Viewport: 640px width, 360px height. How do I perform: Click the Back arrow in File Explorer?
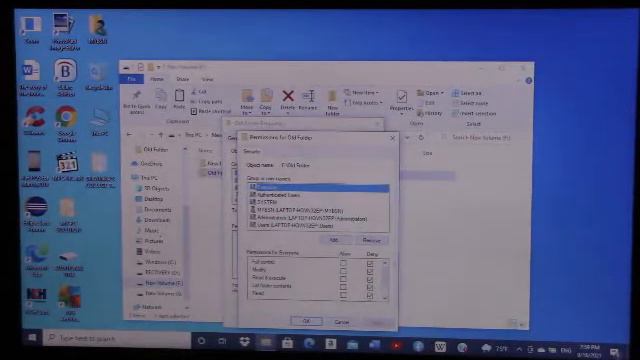point(129,135)
